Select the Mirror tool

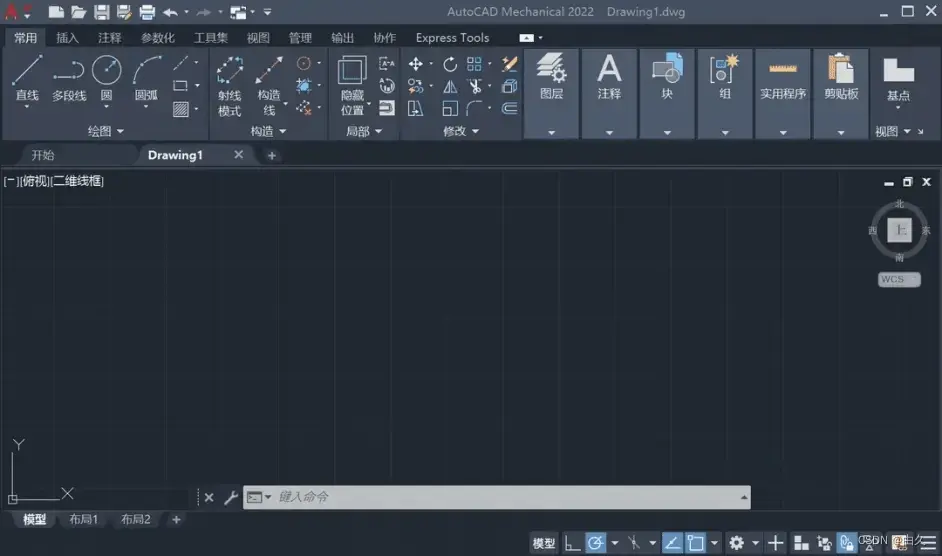tap(450, 87)
